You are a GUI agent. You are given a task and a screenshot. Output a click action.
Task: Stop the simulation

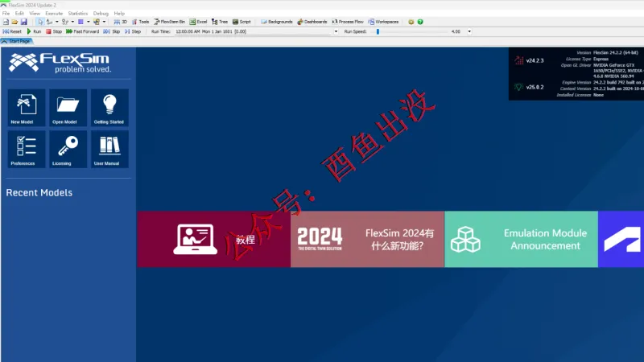pos(54,31)
